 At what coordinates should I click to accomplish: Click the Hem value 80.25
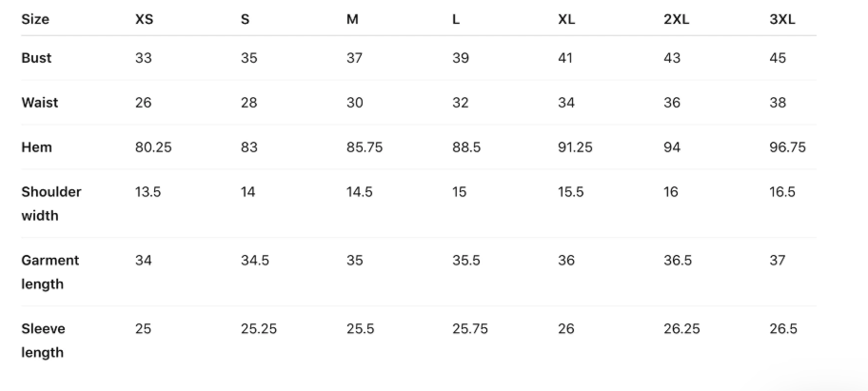click(153, 147)
